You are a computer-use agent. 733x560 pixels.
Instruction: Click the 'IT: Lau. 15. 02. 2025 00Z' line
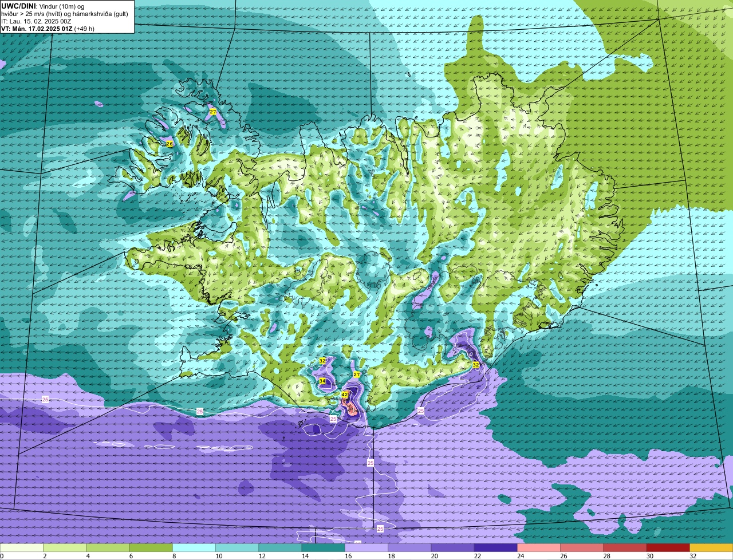pos(36,21)
